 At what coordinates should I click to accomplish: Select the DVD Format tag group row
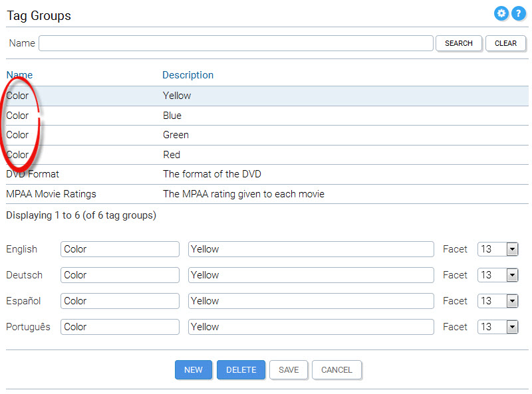(x=267, y=174)
